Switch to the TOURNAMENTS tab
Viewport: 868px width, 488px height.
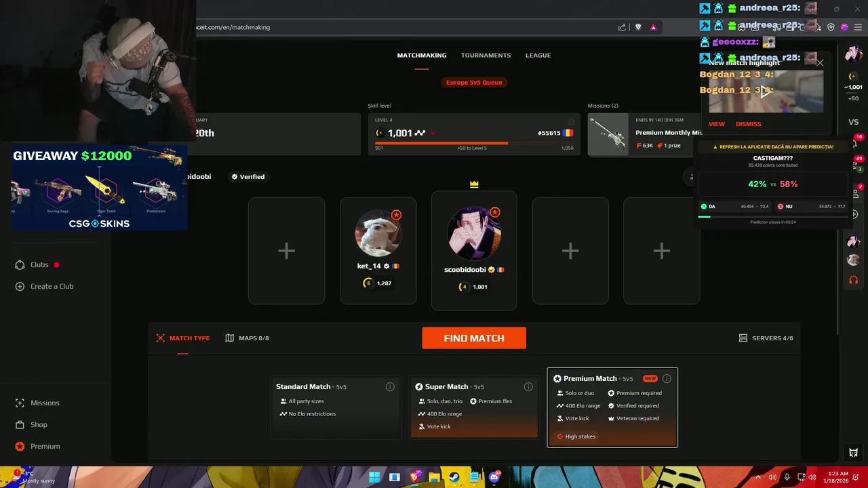[486, 56]
